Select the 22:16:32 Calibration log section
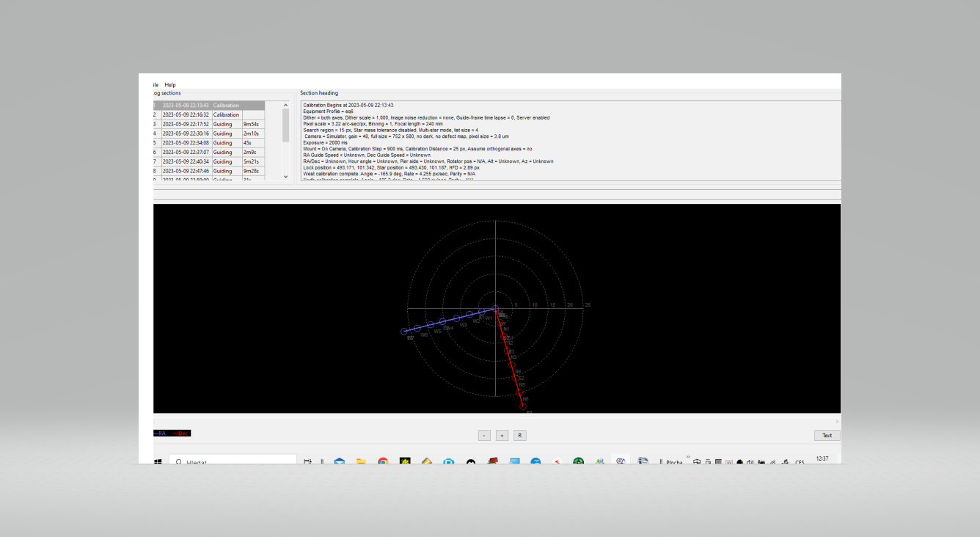Viewport: 980px width, 537px height. pos(209,114)
